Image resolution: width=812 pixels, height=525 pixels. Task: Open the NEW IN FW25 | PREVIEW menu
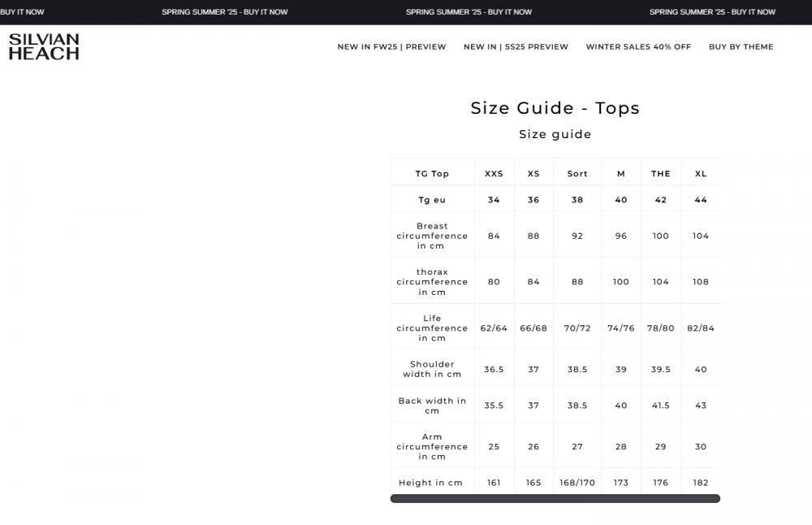tap(391, 47)
